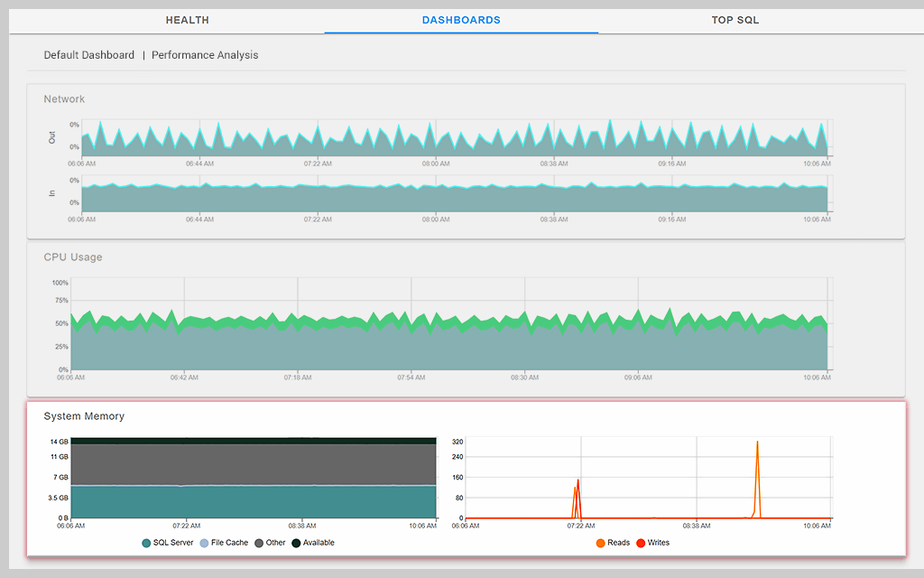Image resolution: width=924 pixels, height=578 pixels.
Task: Click the Network panel title
Action: coord(66,98)
